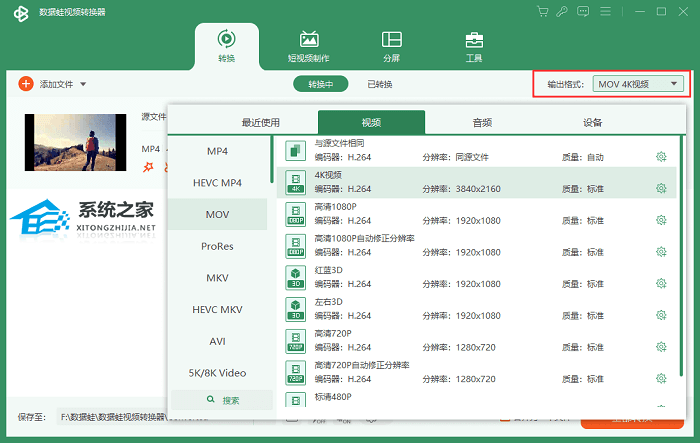Open the 输出格式 MOV 4K视频 dropdown
The width and height of the screenshot is (700, 443).
(638, 84)
